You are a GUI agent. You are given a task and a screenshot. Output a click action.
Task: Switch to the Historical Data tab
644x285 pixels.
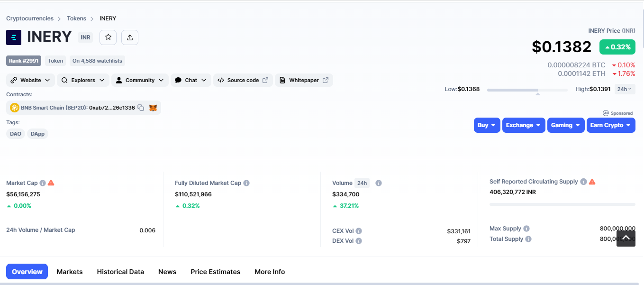(x=120, y=272)
